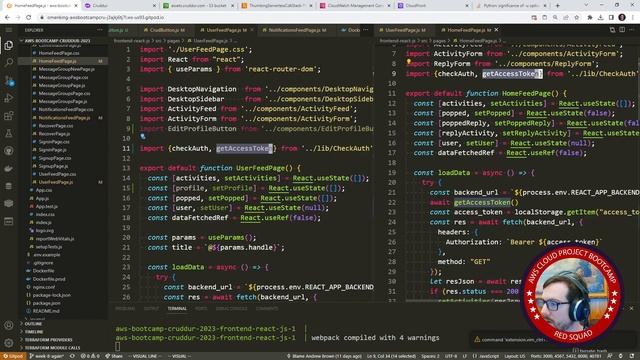Open the Search view in the activity bar
Screen dimensions: 640x360
click(9, 63)
